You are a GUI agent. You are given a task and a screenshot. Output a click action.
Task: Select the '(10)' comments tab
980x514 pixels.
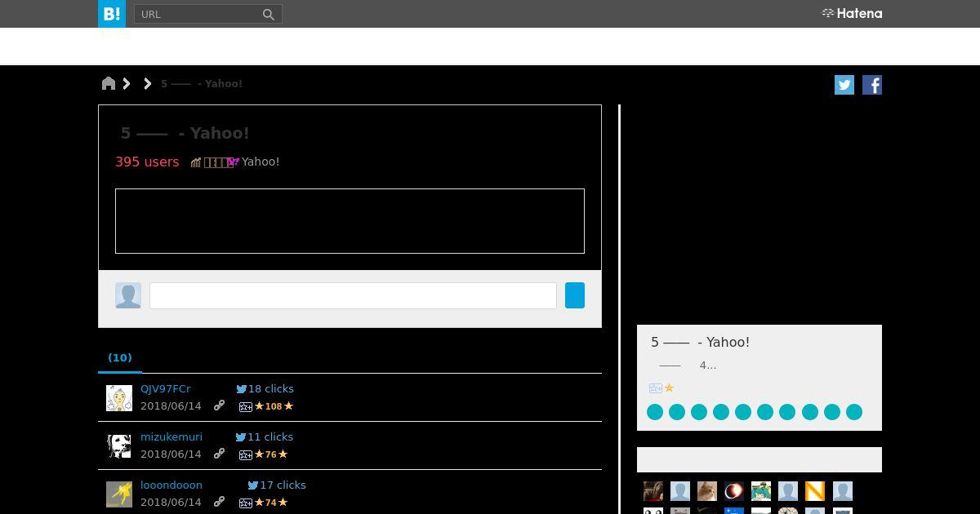pos(120,357)
